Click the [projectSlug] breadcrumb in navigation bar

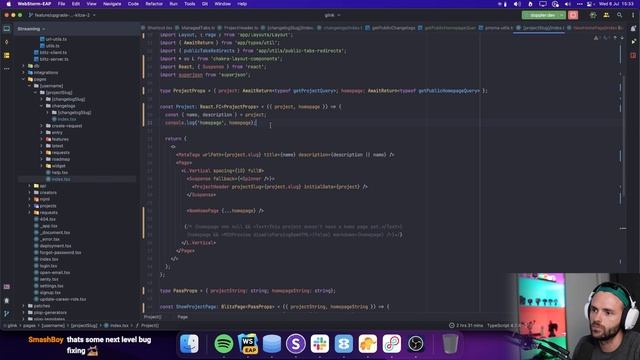(x=84, y=326)
